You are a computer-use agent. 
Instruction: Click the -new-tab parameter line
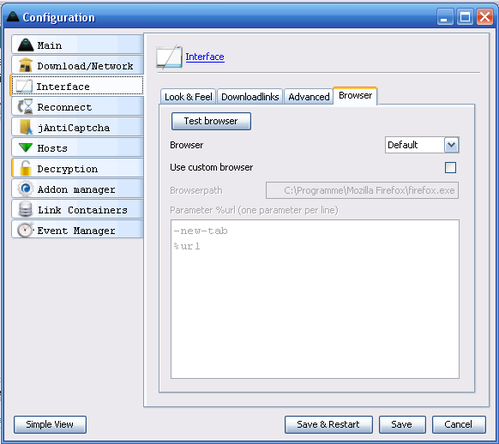200,231
